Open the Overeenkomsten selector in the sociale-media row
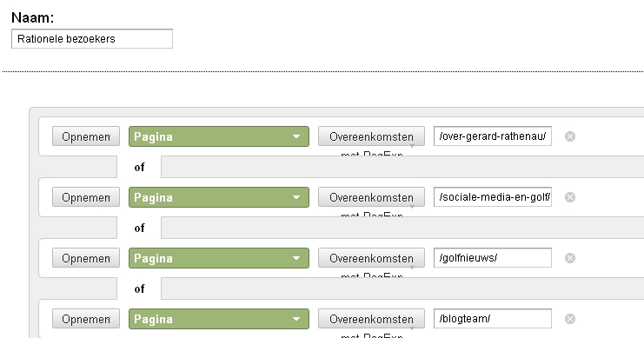The image size is (644, 338). pyautogui.click(x=371, y=197)
